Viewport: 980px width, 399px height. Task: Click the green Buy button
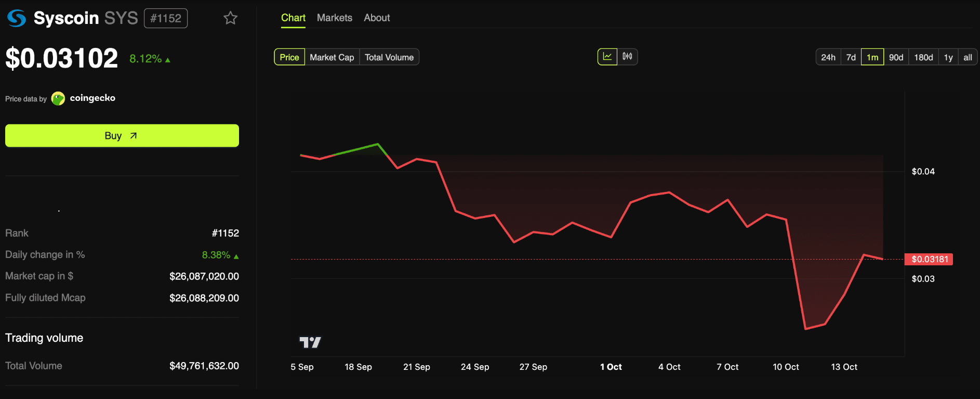pos(122,136)
